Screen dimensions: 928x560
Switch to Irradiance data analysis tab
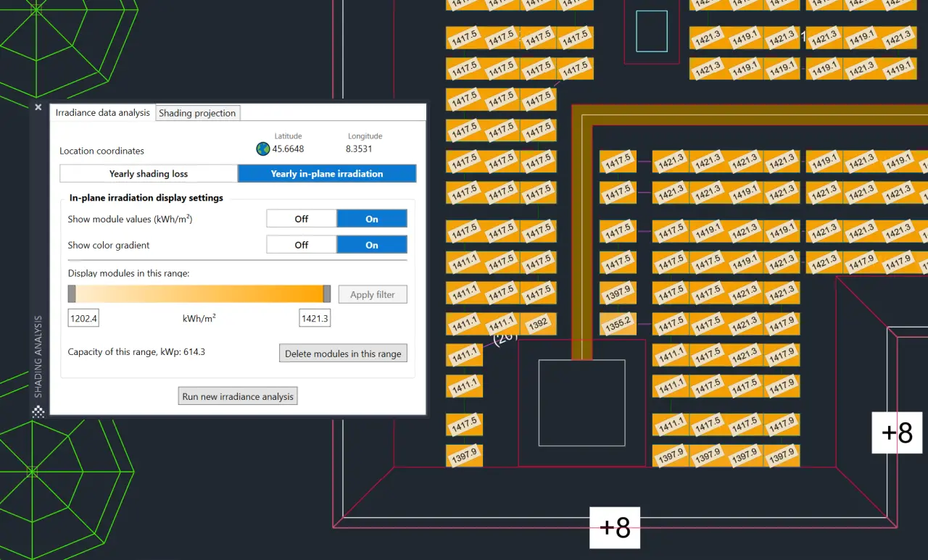(x=103, y=113)
